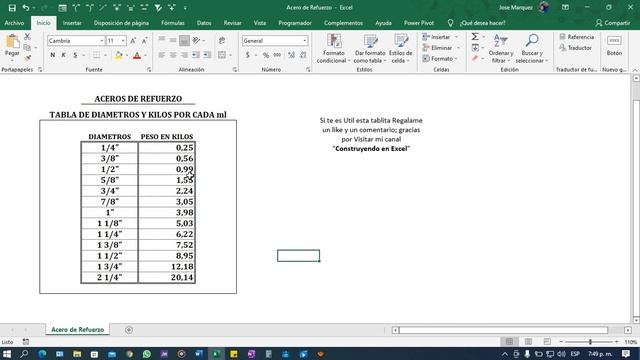640x360 pixels.
Task: Switch to the Datos tab
Action: 204,23
